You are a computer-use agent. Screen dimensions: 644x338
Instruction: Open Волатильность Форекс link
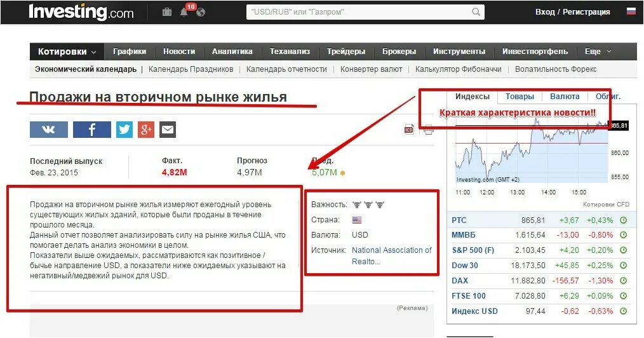[556, 69]
